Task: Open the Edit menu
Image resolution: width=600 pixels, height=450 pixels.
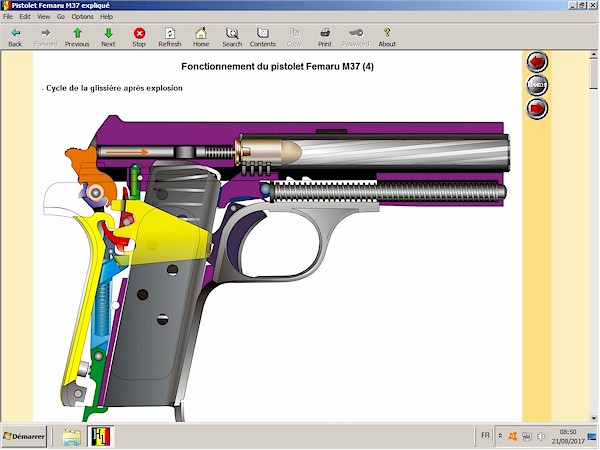Action: click(x=25, y=16)
